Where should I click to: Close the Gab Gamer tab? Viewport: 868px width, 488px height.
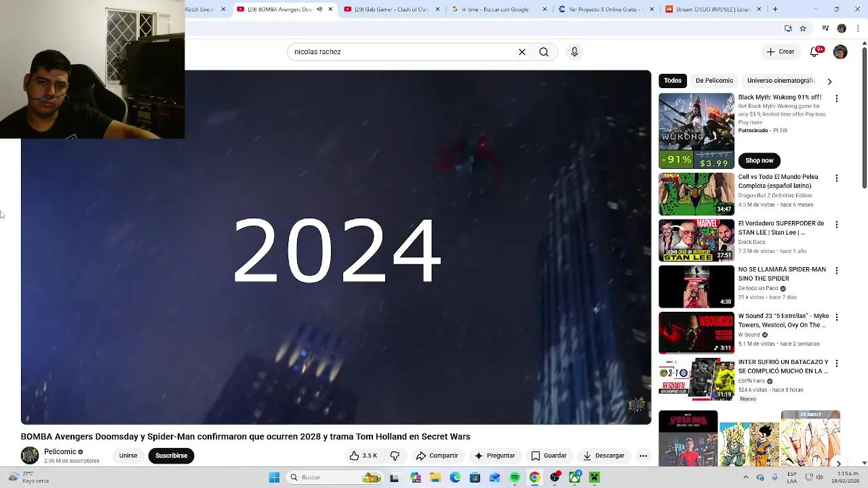pyautogui.click(x=437, y=9)
